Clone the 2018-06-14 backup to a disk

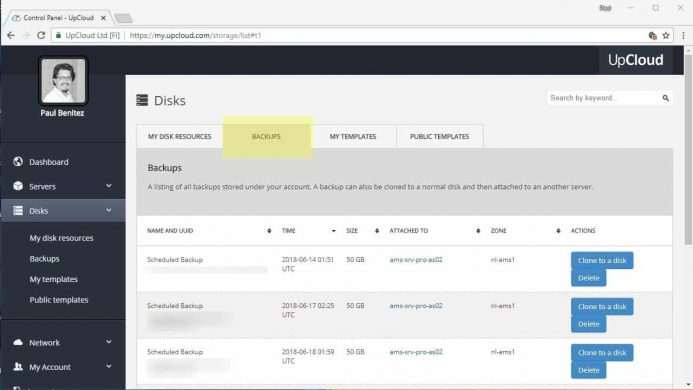point(602,260)
